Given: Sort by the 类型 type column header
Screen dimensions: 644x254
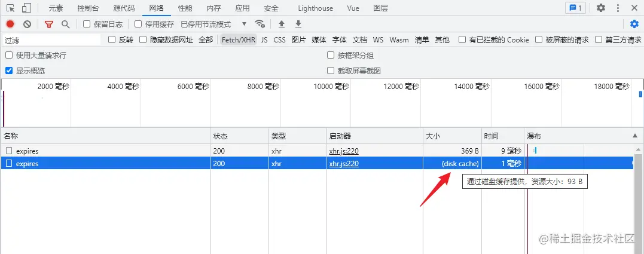Looking at the screenshot, I should click(x=298, y=136).
